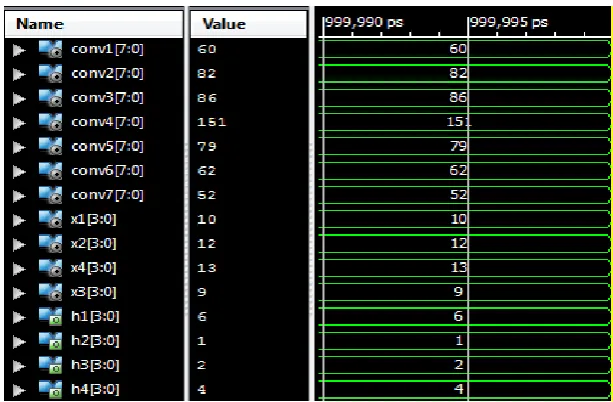This screenshot has width=613, height=402.
Task: Select the x4[3:0] signal name
Action: [93, 268]
